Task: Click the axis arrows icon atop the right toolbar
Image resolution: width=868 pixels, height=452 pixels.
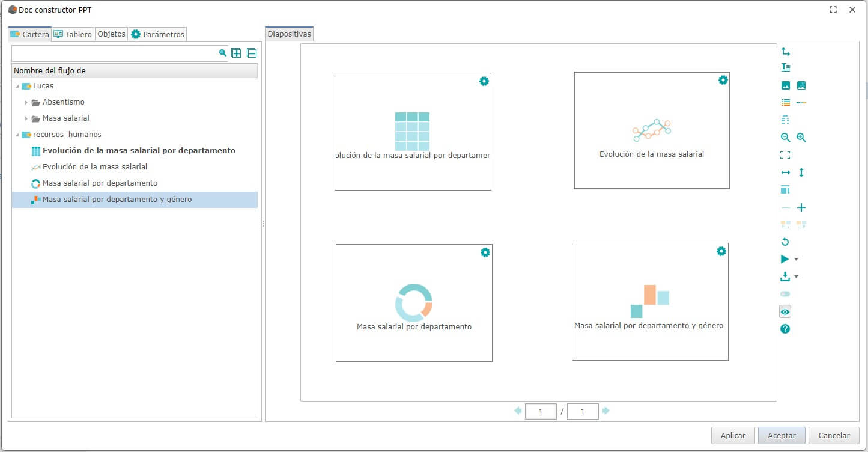Action: (785, 52)
